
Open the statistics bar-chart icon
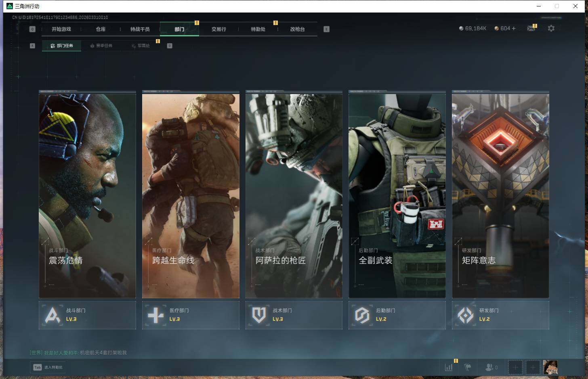pos(449,367)
